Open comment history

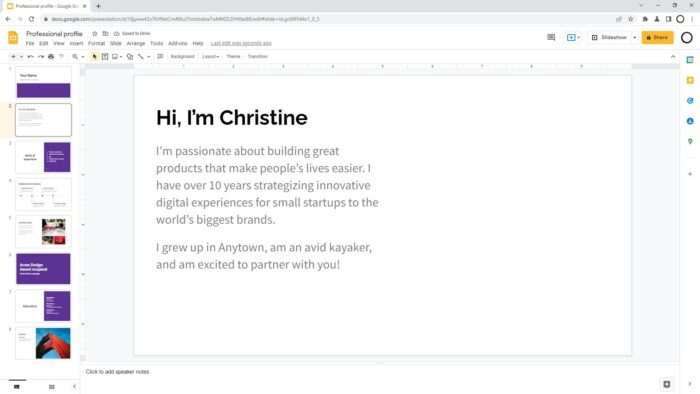551,37
